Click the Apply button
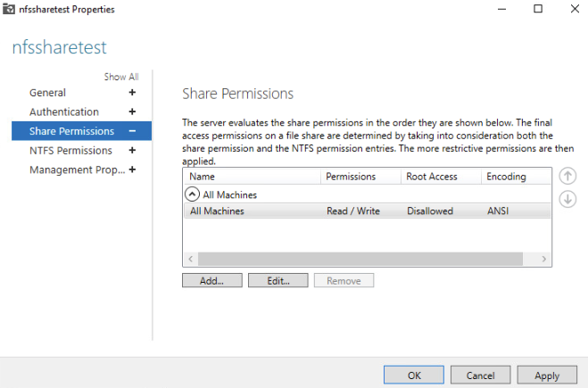Screen dimensions: 588x388 (x=547, y=376)
